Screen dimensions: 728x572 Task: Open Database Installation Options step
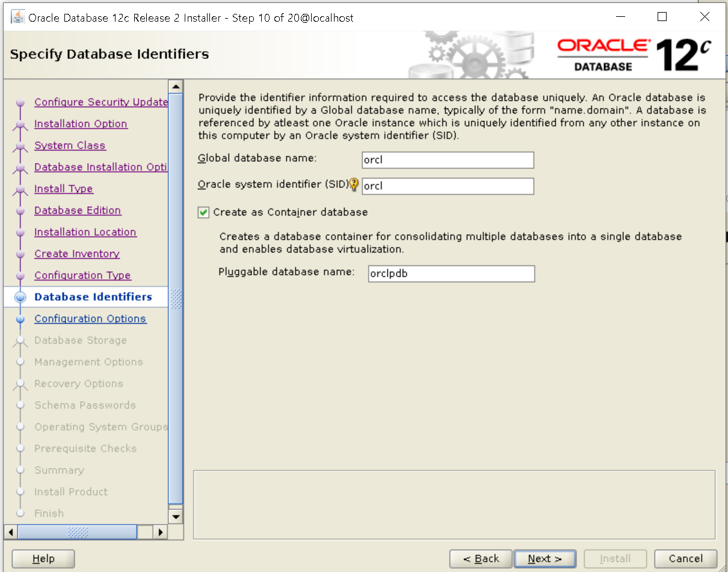[101, 167]
